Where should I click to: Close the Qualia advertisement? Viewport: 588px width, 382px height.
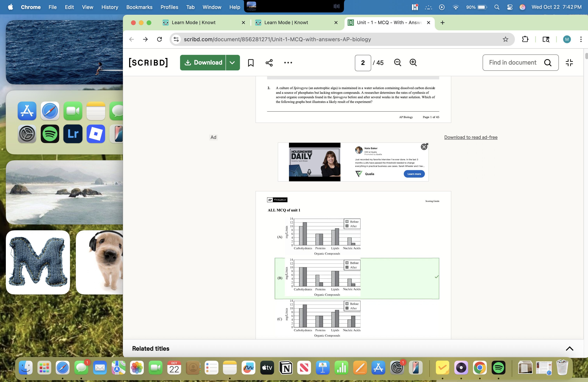[x=424, y=147]
